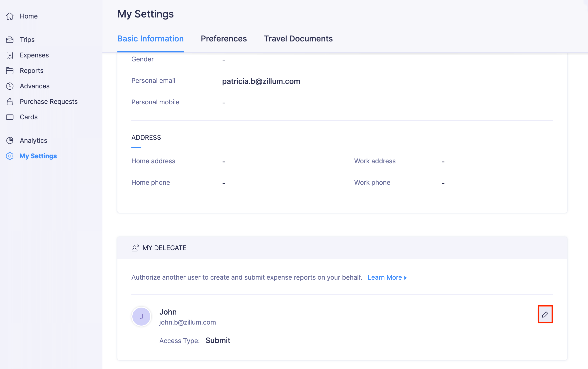Open the Learn More link
Viewport: 588px width, 369px height.
tap(384, 277)
